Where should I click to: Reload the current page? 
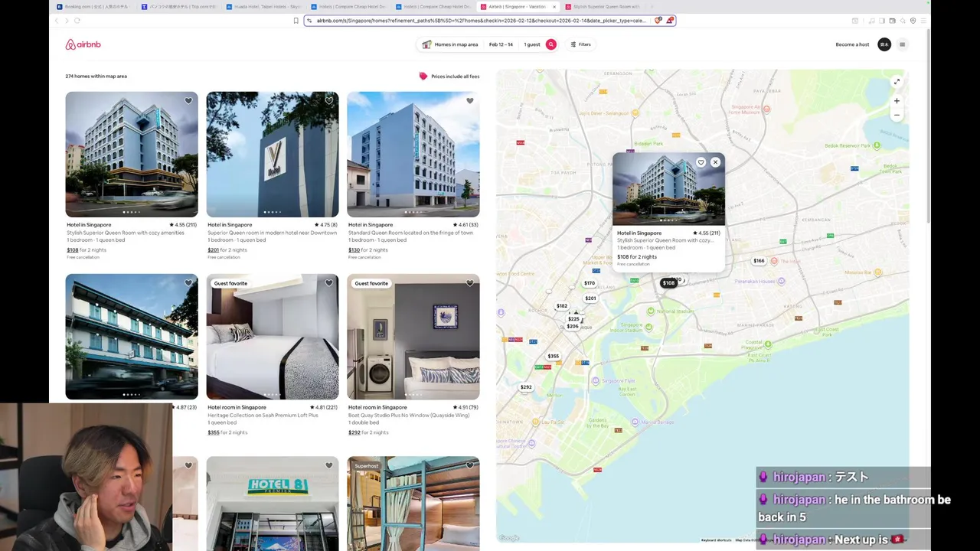[77, 21]
